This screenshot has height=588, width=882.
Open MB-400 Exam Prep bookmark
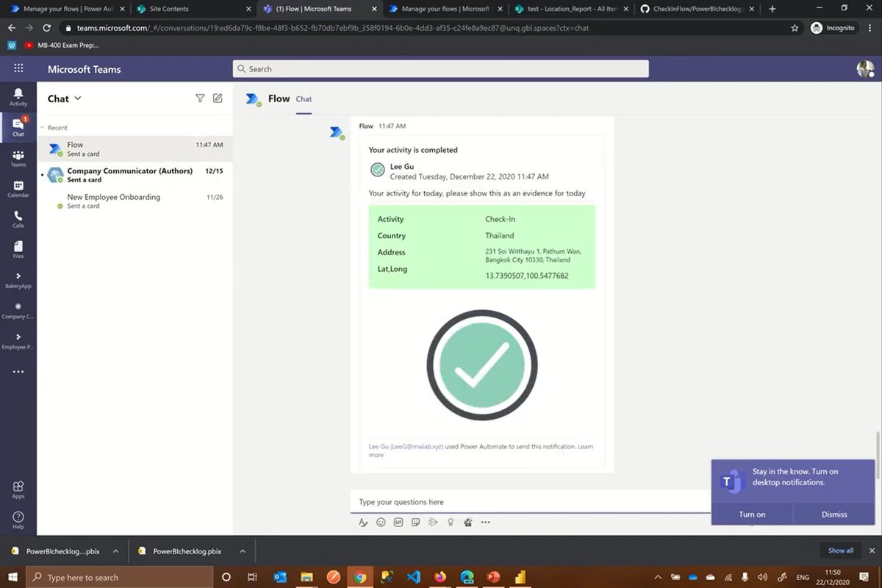click(x=62, y=45)
